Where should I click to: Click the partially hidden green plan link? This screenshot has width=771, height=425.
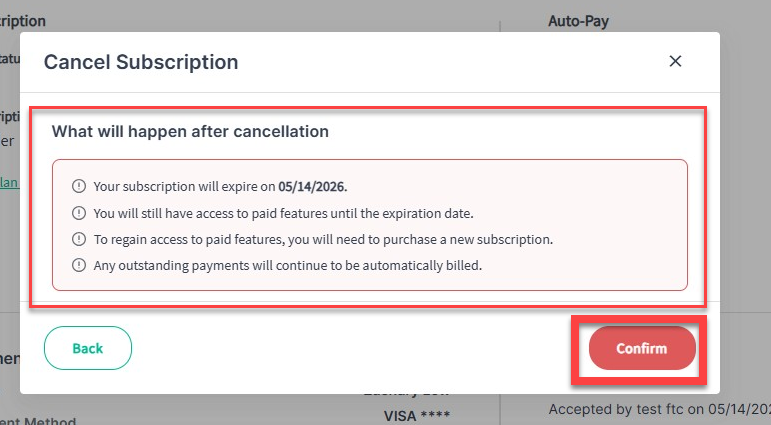tap(9, 182)
